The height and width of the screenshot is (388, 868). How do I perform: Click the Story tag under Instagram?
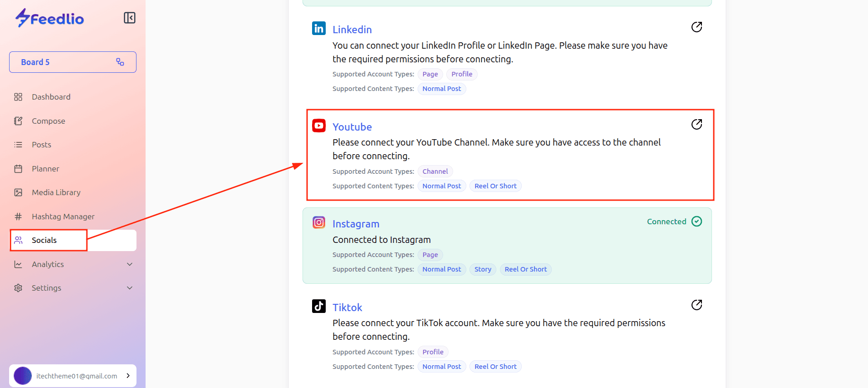tap(483, 269)
